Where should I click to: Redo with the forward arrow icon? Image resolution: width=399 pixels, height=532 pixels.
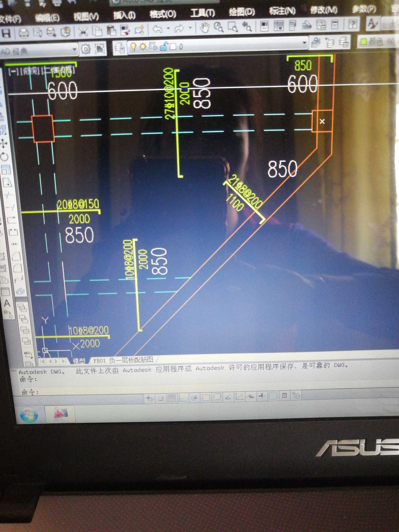tap(179, 29)
